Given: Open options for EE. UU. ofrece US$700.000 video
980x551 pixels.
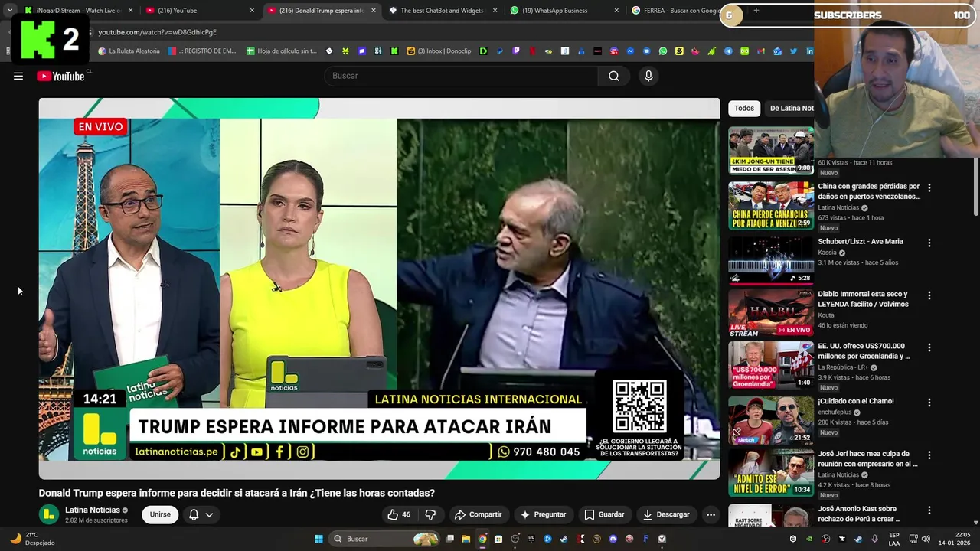Looking at the screenshot, I should pos(929,347).
